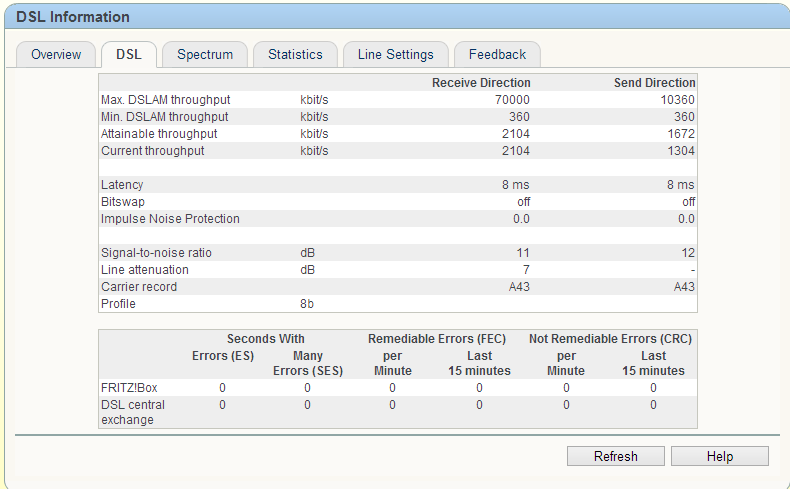The image size is (790, 489).
Task: Select the Signal-to-noise ratio row label
Action: [156, 253]
